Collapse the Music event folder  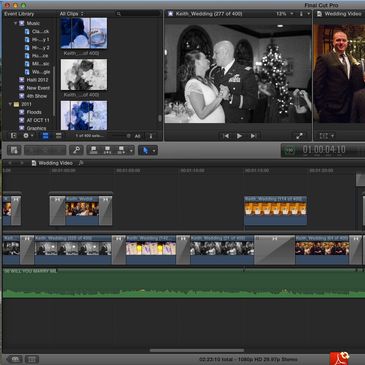15,23
